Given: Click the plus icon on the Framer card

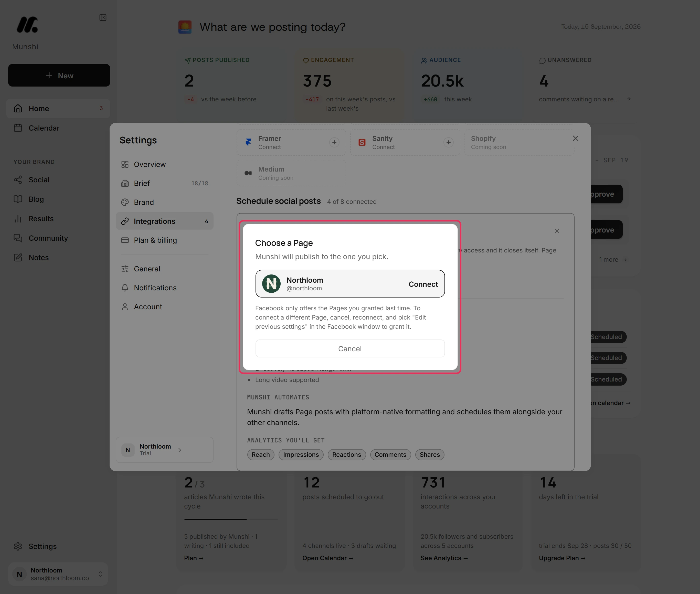Looking at the screenshot, I should [334, 142].
